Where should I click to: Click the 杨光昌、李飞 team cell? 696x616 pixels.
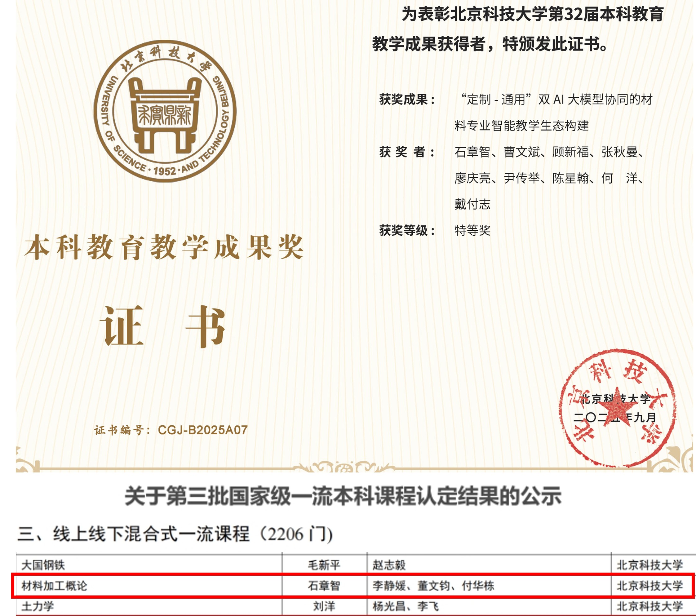point(406,606)
